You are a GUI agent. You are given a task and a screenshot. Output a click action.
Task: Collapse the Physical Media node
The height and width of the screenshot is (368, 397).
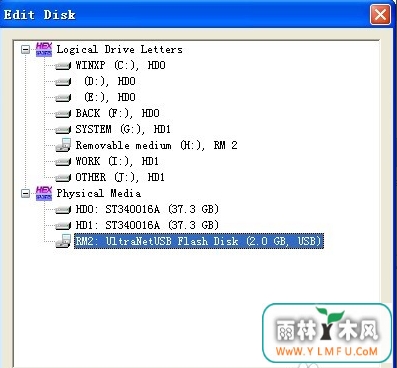coord(25,193)
